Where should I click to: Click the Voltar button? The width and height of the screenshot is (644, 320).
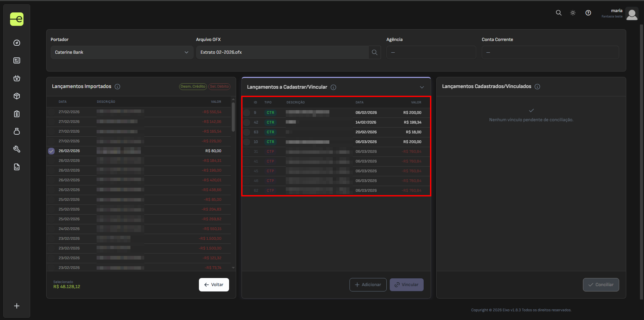[x=214, y=285]
